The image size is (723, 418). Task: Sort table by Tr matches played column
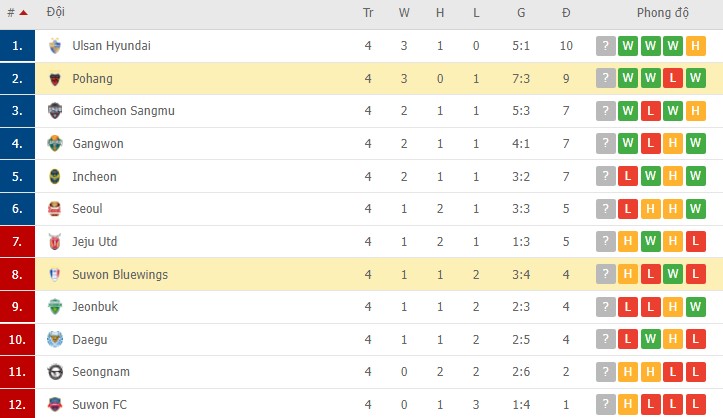click(x=368, y=14)
